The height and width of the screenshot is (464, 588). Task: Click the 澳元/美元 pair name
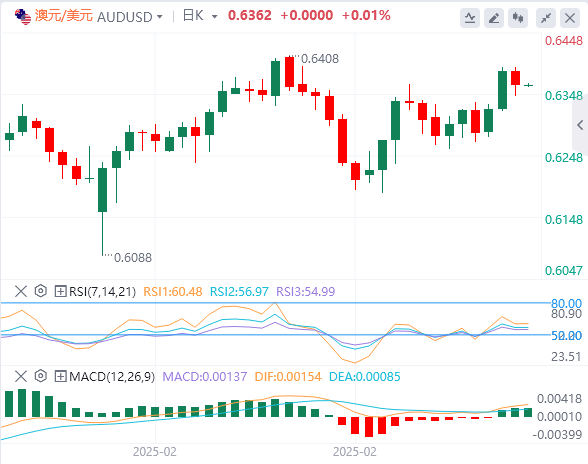tap(64, 16)
